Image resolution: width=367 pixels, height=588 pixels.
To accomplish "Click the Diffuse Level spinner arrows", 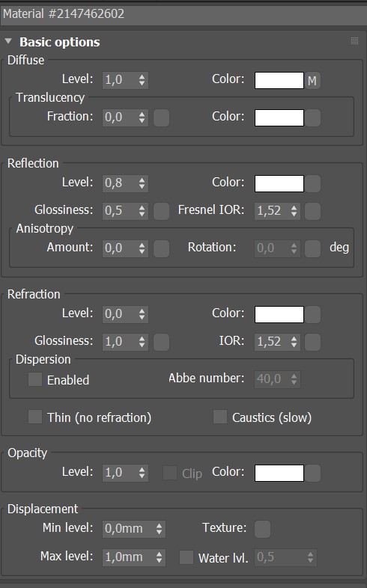I will click(x=142, y=80).
